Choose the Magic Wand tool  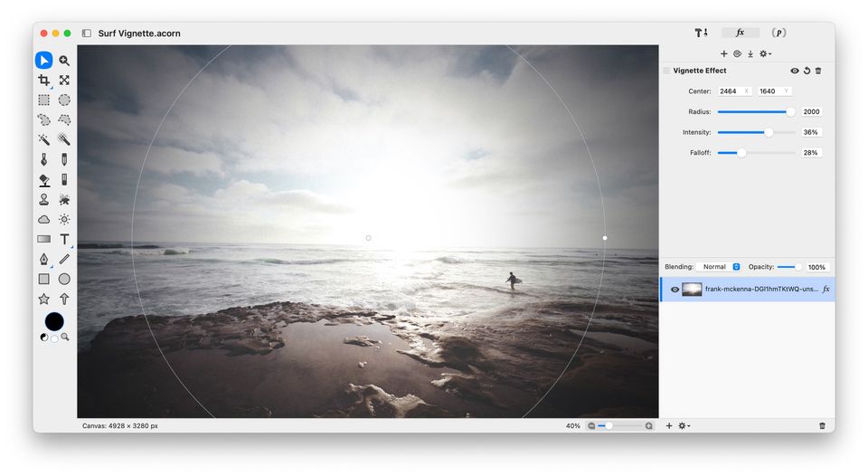click(43, 139)
